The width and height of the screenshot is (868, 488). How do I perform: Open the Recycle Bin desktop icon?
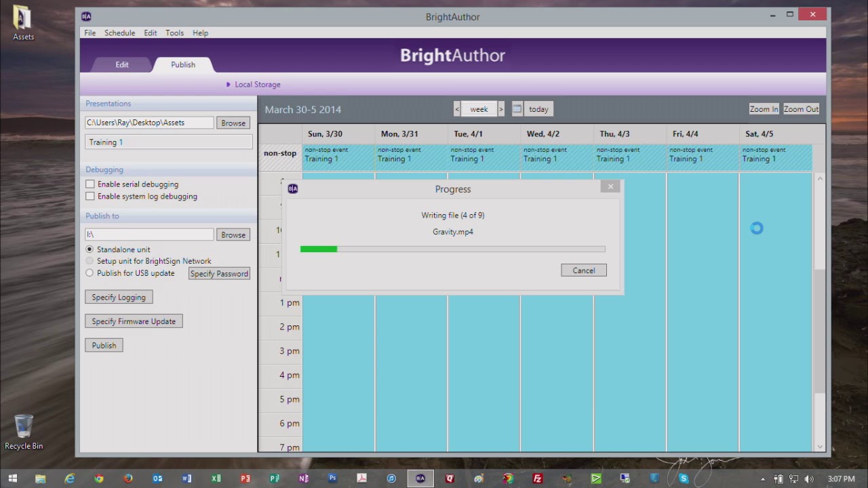23,432
